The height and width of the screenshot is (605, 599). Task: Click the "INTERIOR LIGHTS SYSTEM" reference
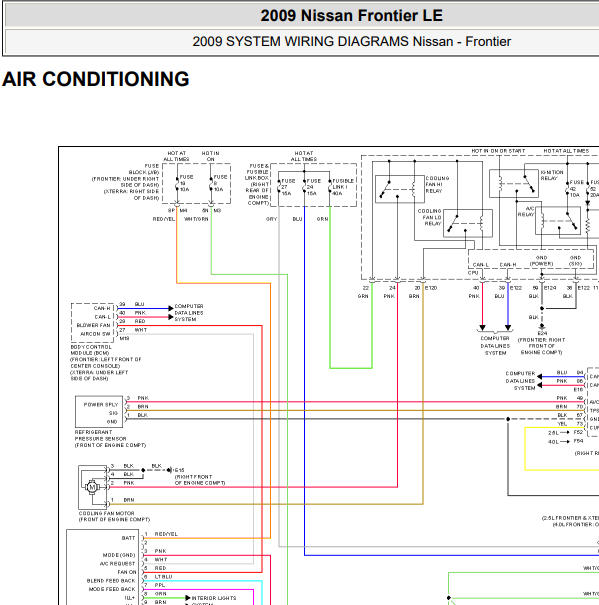(x=213, y=600)
